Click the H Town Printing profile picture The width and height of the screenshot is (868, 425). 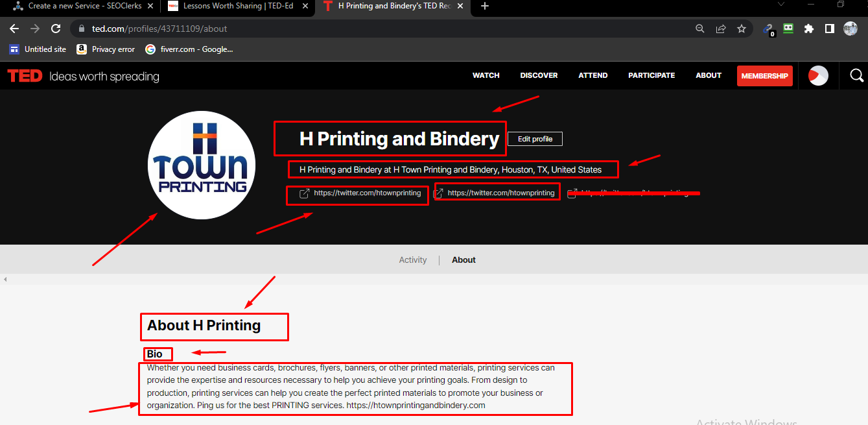(x=202, y=165)
